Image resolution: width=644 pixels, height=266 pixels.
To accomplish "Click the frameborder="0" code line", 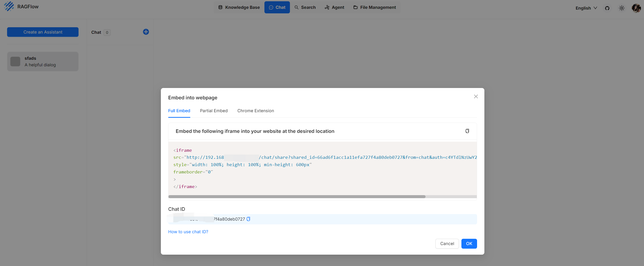I will tap(193, 172).
